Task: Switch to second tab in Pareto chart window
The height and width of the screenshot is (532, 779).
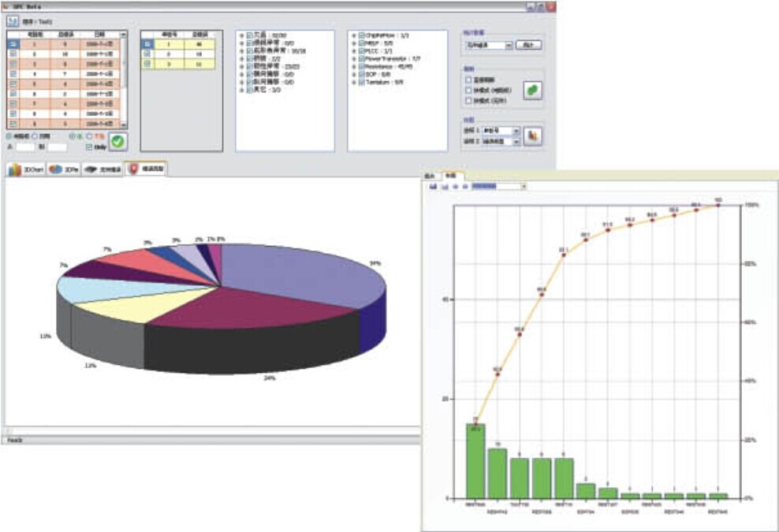Action: click(449, 175)
